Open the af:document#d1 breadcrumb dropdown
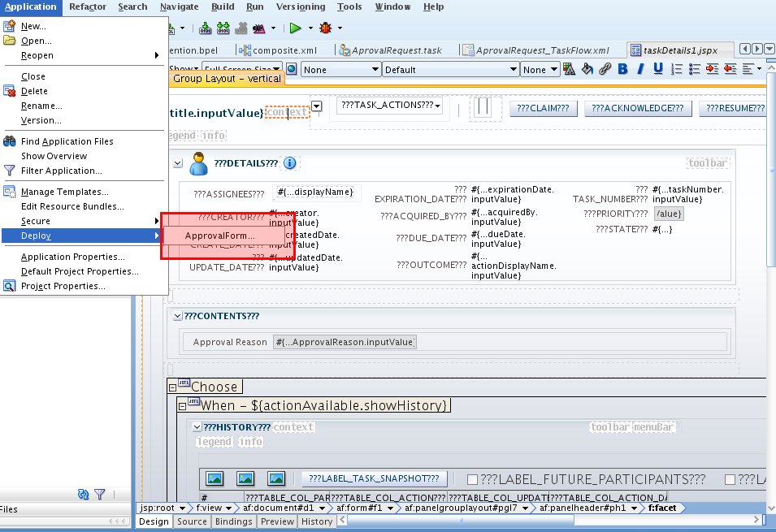Image resolution: width=776 pixels, height=532 pixels. pyautogui.click(x=323, y=508)
